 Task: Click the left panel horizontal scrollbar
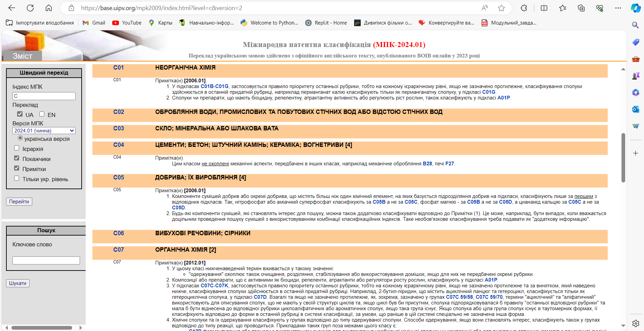[42, 328]
